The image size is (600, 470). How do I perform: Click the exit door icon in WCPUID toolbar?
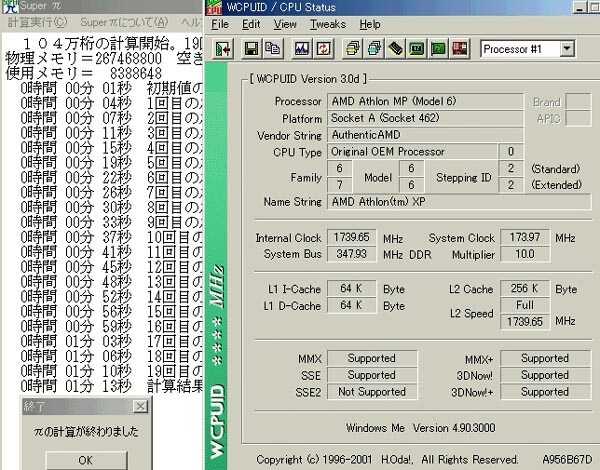coord(222,49)
